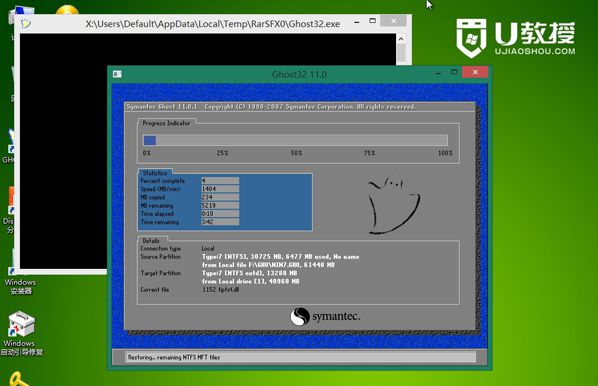Screen dimensions: 598x386
Task: Minimize the Ghost32.exe console window
Action: (x=357, y=22)
